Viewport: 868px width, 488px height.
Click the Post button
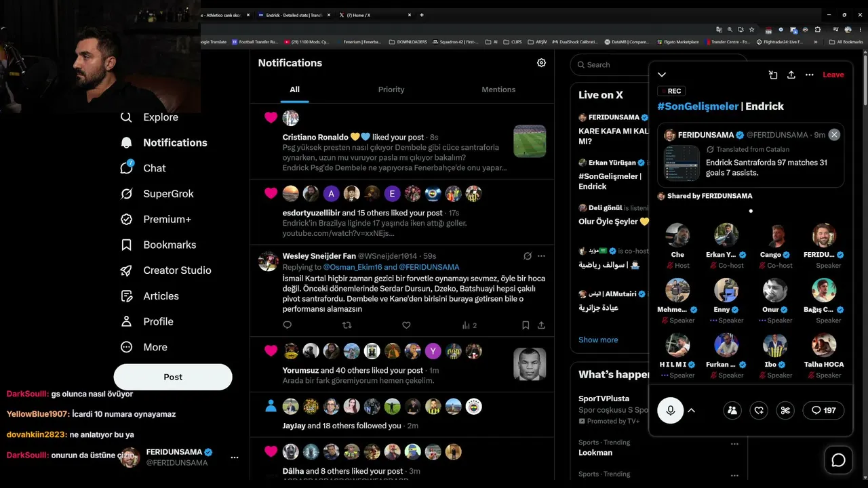(173, 377)
